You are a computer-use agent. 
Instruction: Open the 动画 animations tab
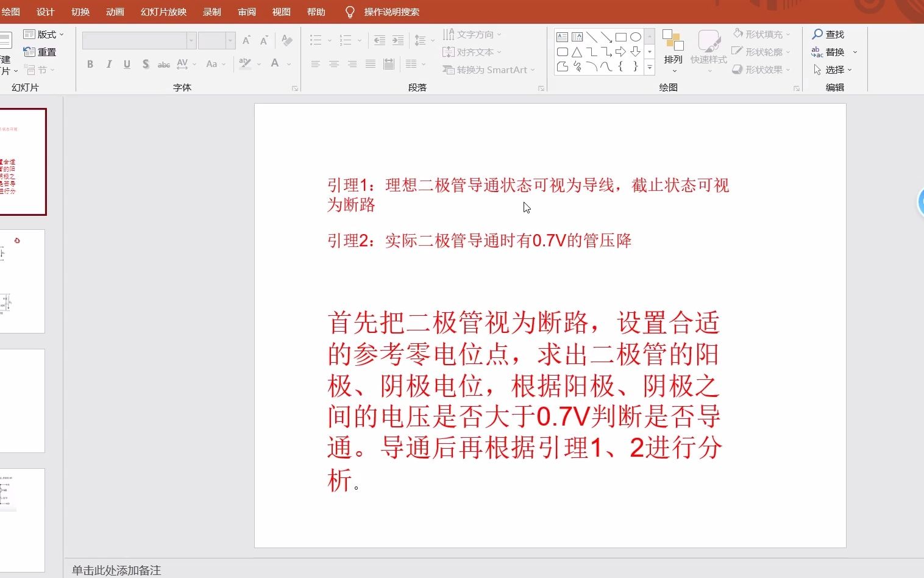[x=115, y=12]
